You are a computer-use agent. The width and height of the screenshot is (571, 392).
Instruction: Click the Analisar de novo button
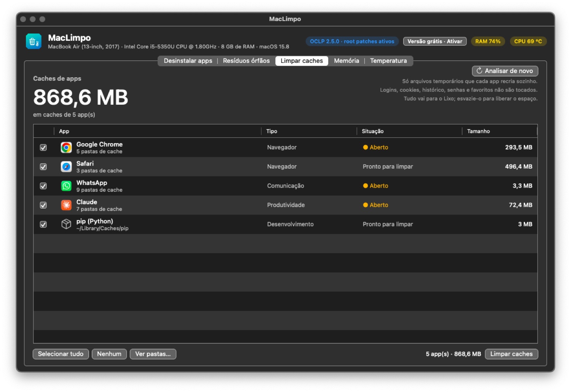coord(505,71)
